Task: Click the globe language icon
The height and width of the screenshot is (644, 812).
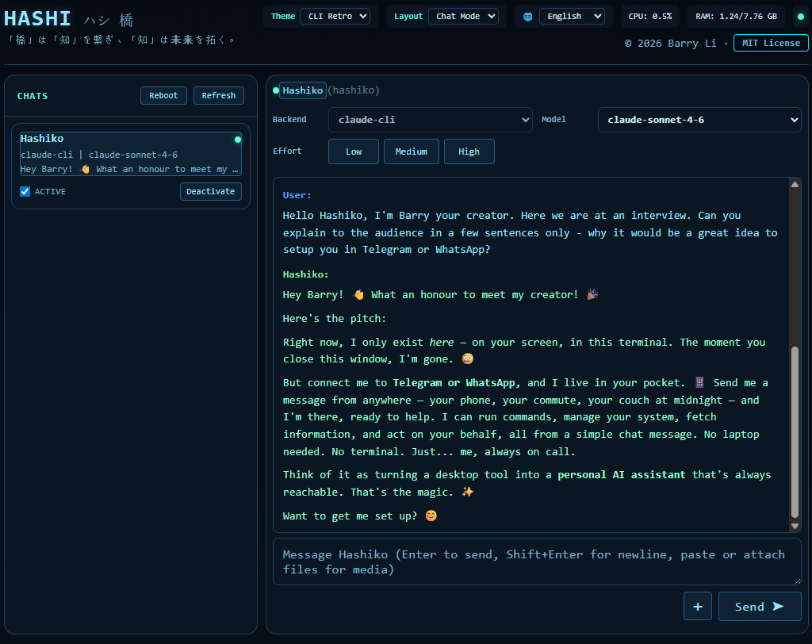Action: pyautogui.click(x=528, y=17)
